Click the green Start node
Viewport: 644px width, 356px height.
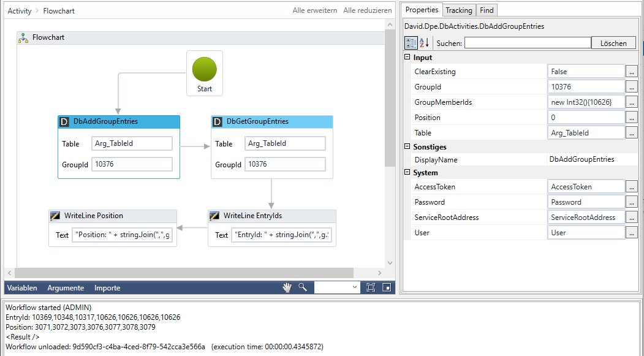click(204, 69)
